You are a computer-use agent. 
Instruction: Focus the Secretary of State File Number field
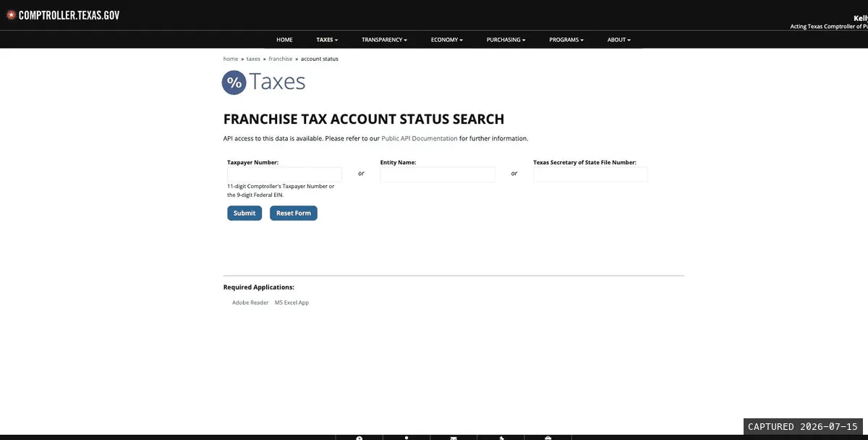(x=590, y=174)
